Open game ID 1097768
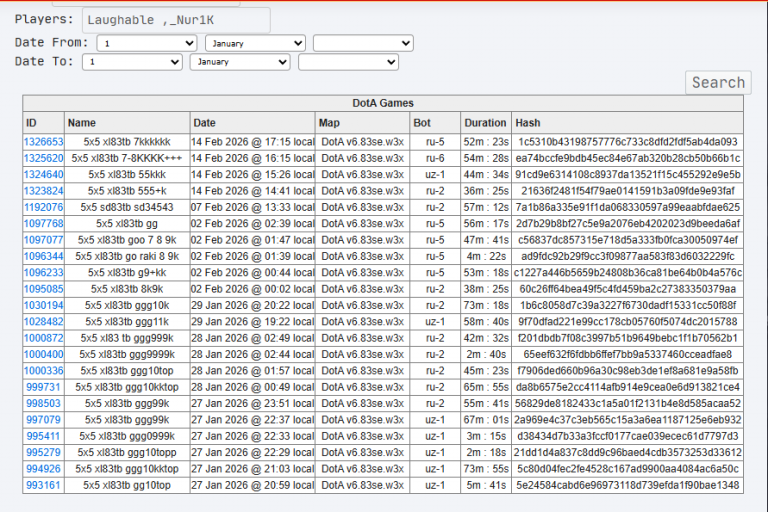The width and height of the screenshot is (768, 512). tap(44, 223)
